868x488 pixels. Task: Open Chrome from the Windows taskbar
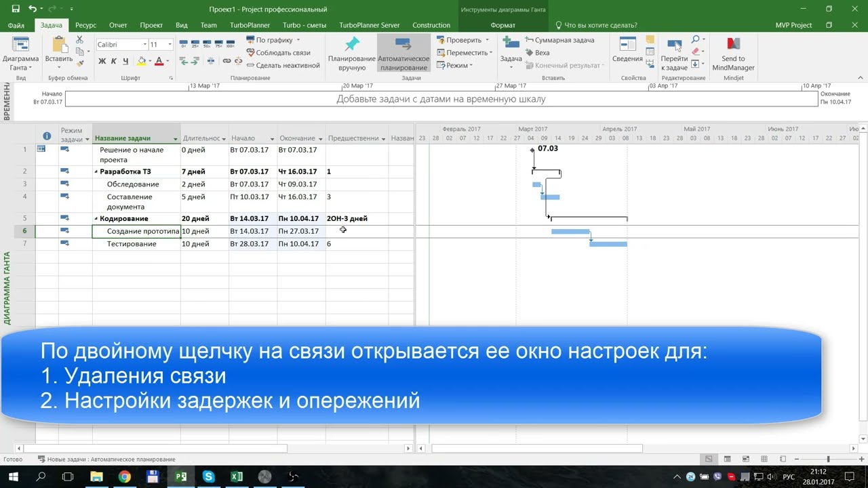(x=125, y=476)
